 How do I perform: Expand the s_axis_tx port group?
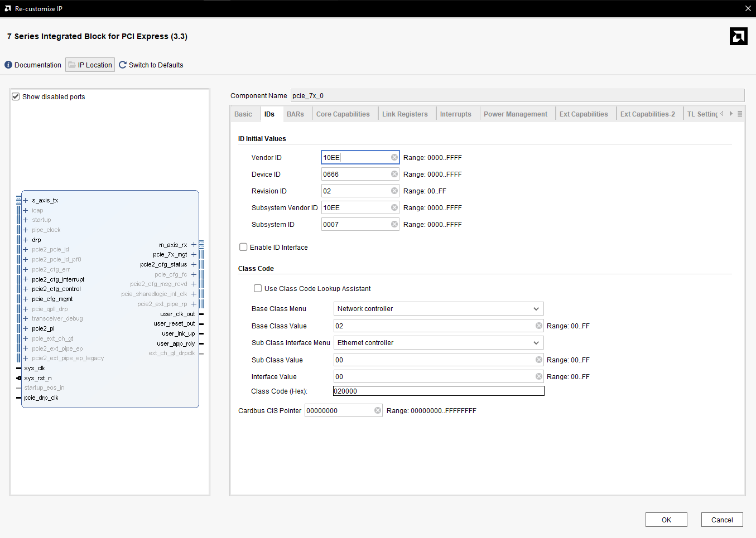(x=26, y=200)
